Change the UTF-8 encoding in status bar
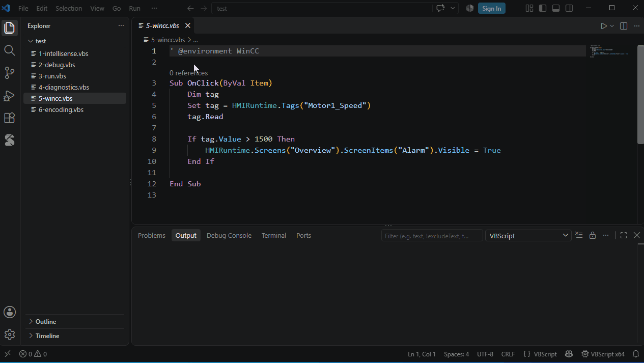This screenshot has width=644, height=363. pos(485,354)
